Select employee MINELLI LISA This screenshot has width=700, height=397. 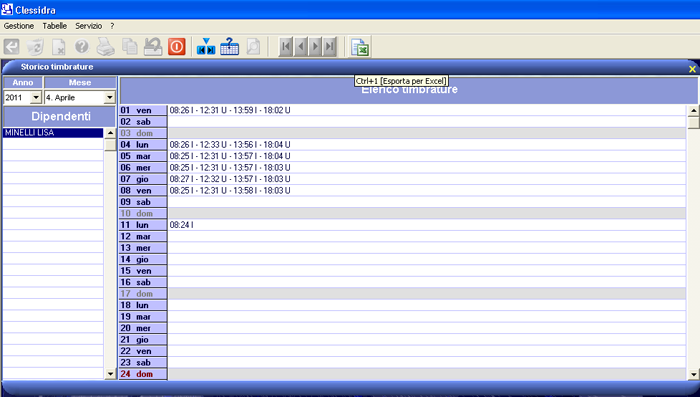pos(53,133)
